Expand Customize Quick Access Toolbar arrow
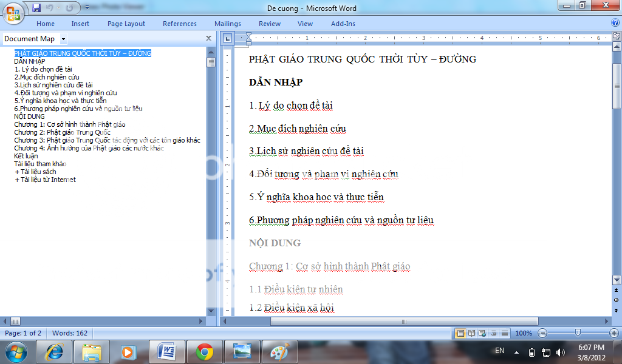This screenshot has width=622, height=364. [87, 8]
